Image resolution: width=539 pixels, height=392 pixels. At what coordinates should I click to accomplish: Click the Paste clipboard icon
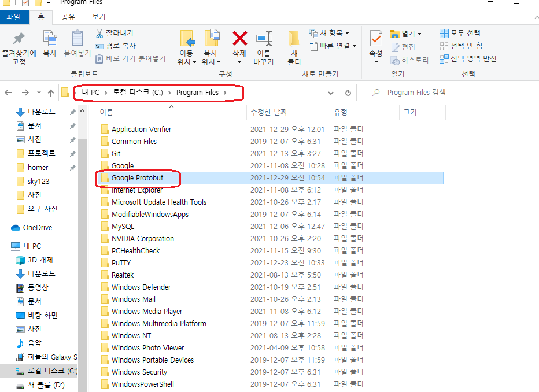pos(77,38)
